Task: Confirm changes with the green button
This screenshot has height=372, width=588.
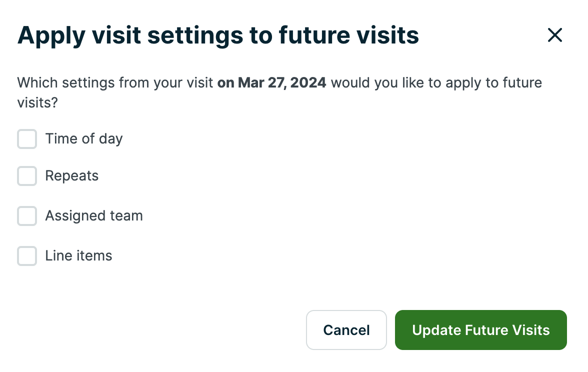Action: [x=480, y=330]
